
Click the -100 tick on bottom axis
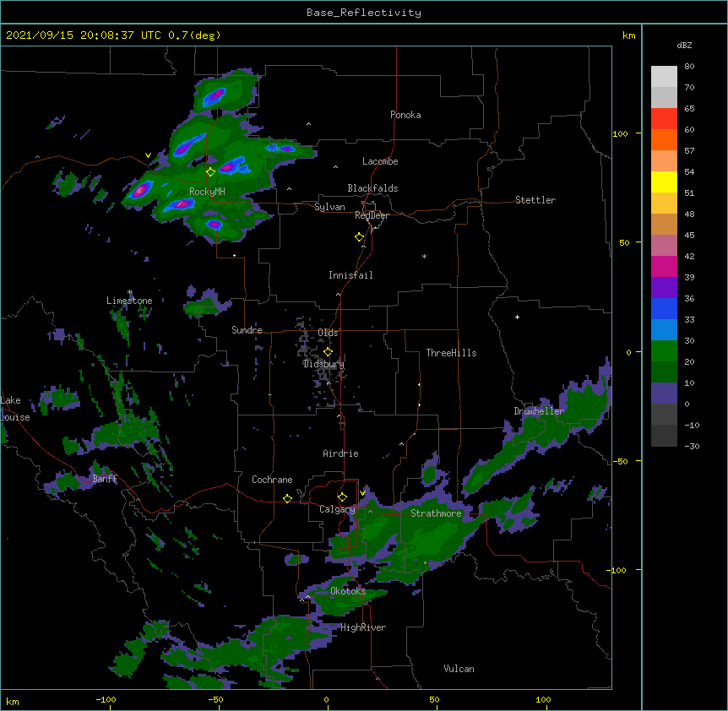click(x=106, y=699)
